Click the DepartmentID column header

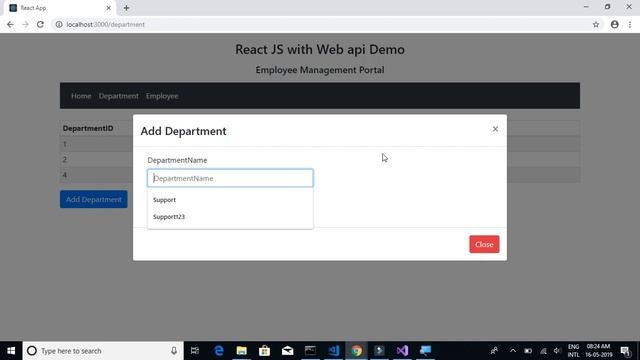tap(88, 128)
